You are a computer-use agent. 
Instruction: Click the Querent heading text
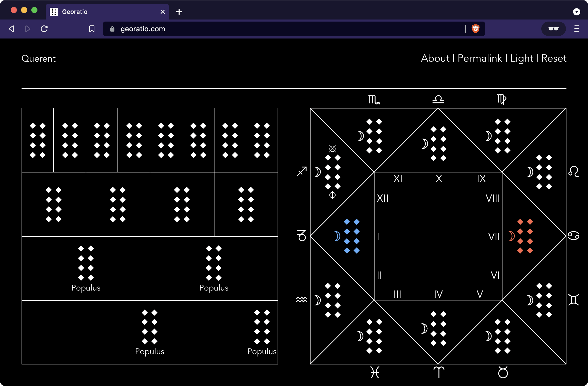(x=38, y=59)
